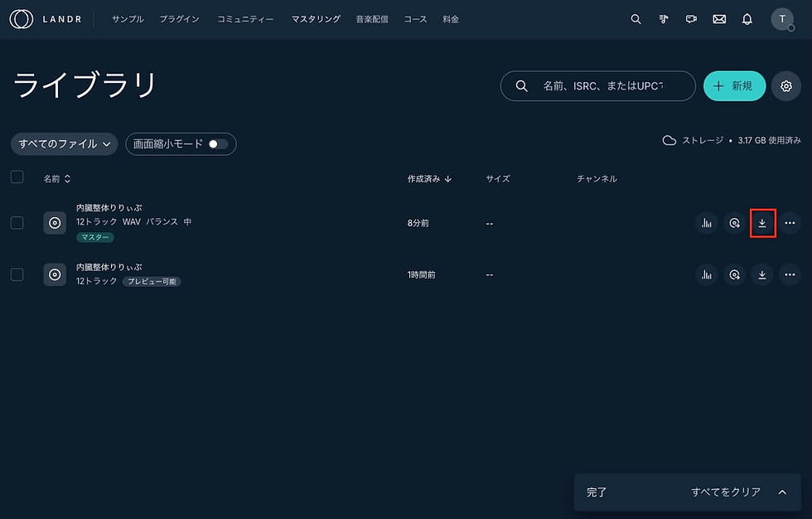Toggle 画面縮小モード switch
812x519 pixels.
218,144
